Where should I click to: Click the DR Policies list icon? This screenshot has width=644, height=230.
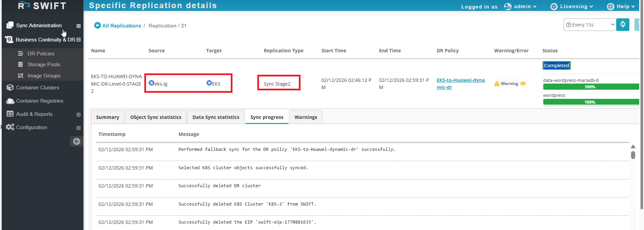click(x=20, y=54)
